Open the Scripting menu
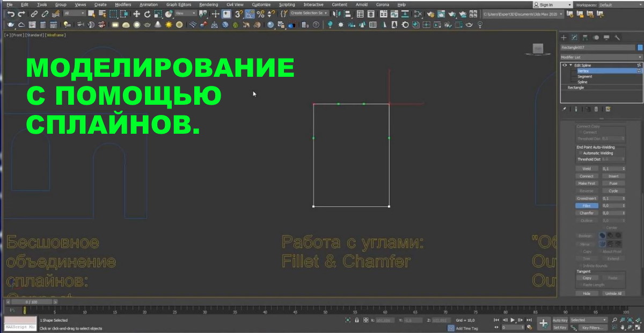The width and height of the screenshot is (644, 333). (x=287, y=4)
